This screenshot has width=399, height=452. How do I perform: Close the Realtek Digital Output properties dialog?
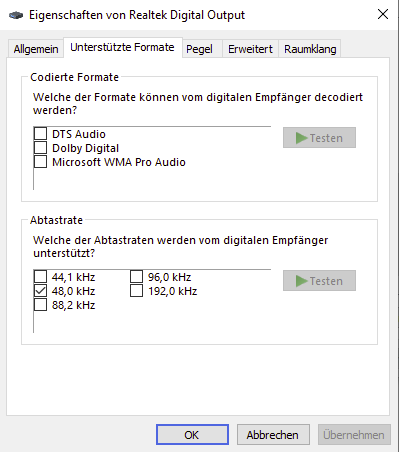click(x=383, y=14)
